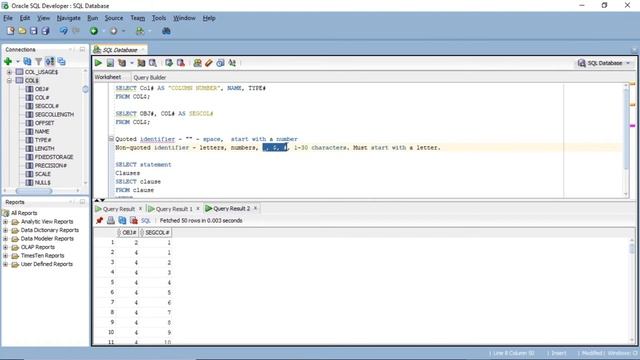The height and width of the screenshot is (360, 640).
Task: Select the PRECISION# column in tree
Action: point(50,165)
